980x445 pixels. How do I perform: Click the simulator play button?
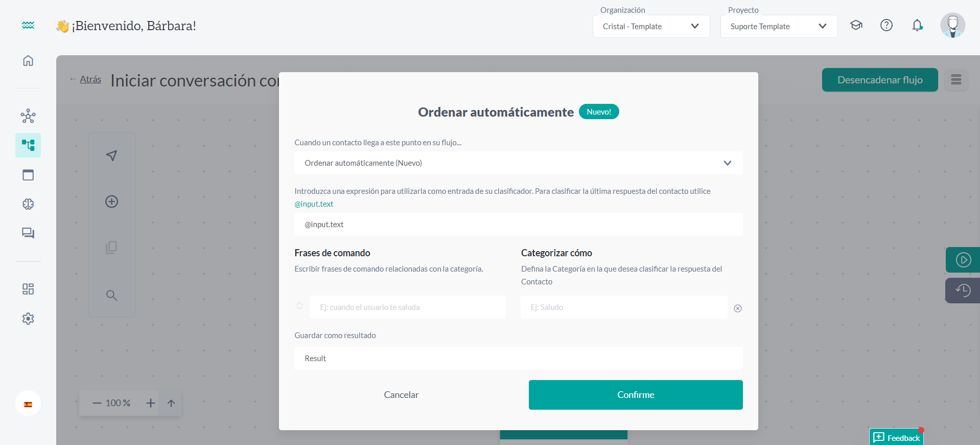click(x=963, y=260)
